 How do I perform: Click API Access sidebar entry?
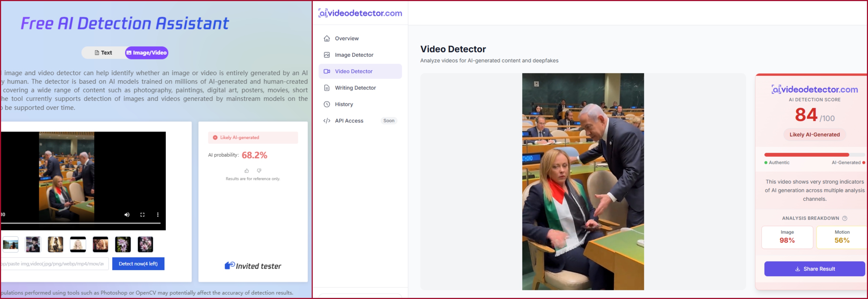click(x=349, y=121)
